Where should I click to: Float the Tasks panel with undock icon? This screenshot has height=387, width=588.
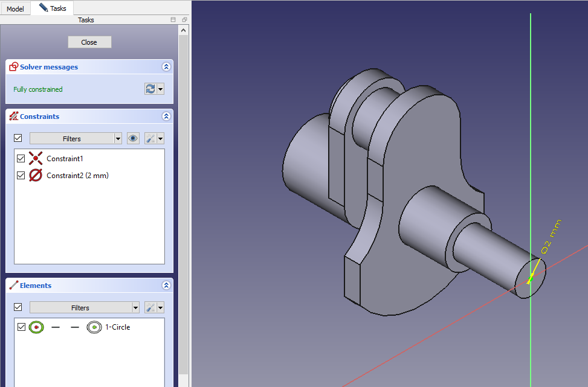[184, 20]
